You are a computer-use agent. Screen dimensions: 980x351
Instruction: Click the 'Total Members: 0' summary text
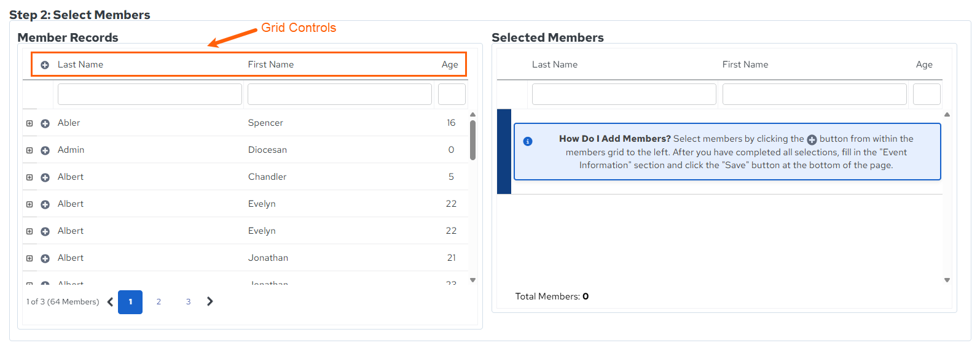click(x=552, y=296)
